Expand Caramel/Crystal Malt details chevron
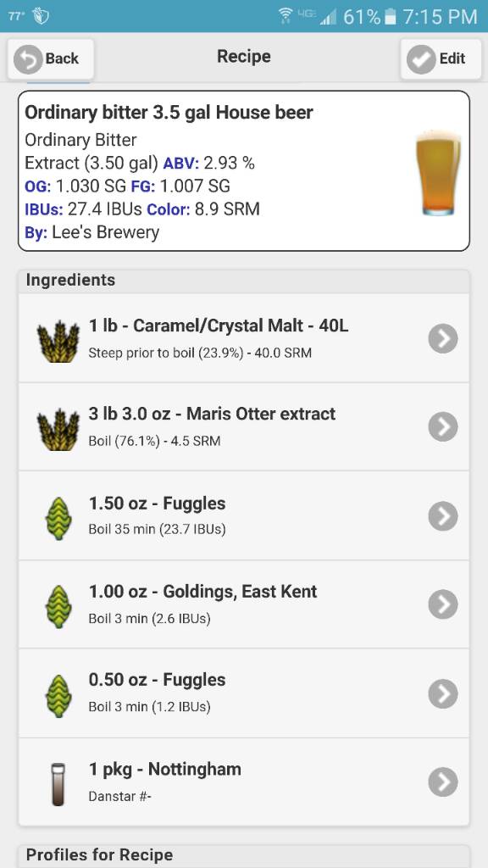 (443, 338)
